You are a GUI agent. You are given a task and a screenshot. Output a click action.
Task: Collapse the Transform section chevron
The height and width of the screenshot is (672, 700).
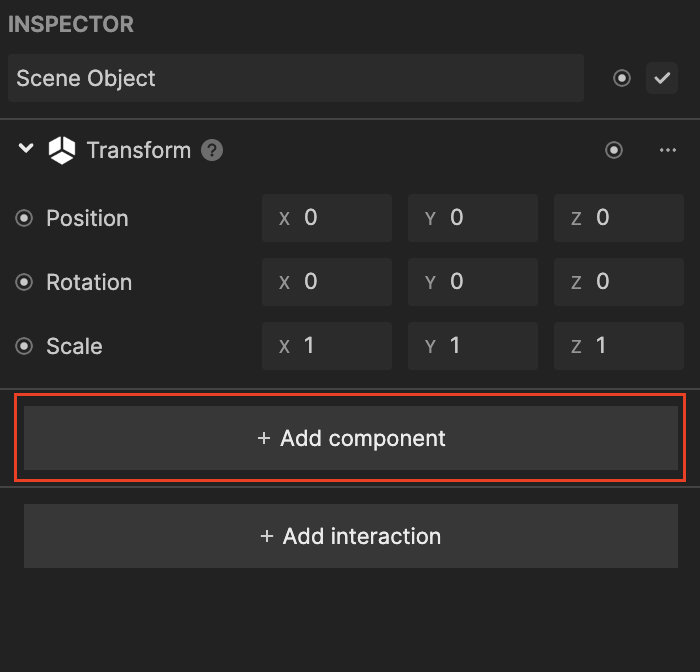coord(26,150)
